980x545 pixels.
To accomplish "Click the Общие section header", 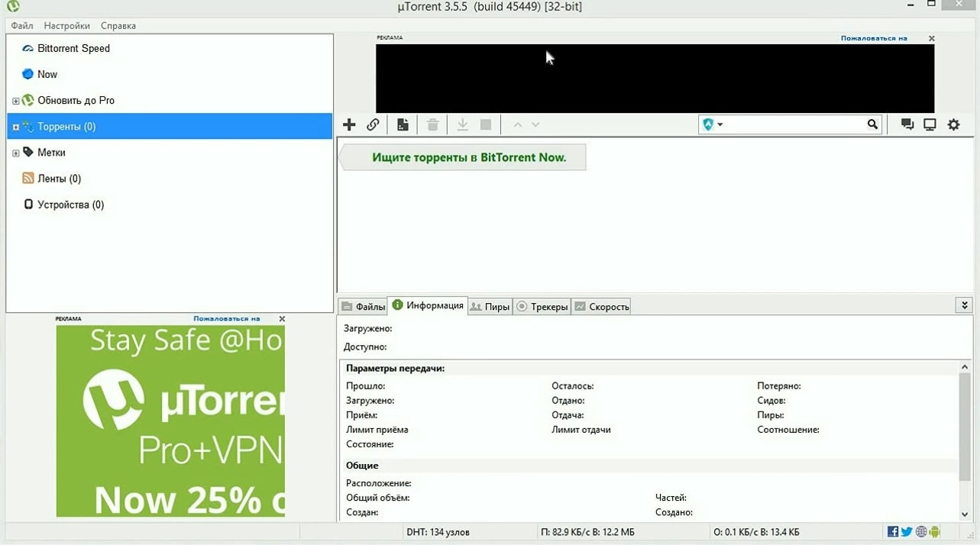I will click(x=362, y=465).
